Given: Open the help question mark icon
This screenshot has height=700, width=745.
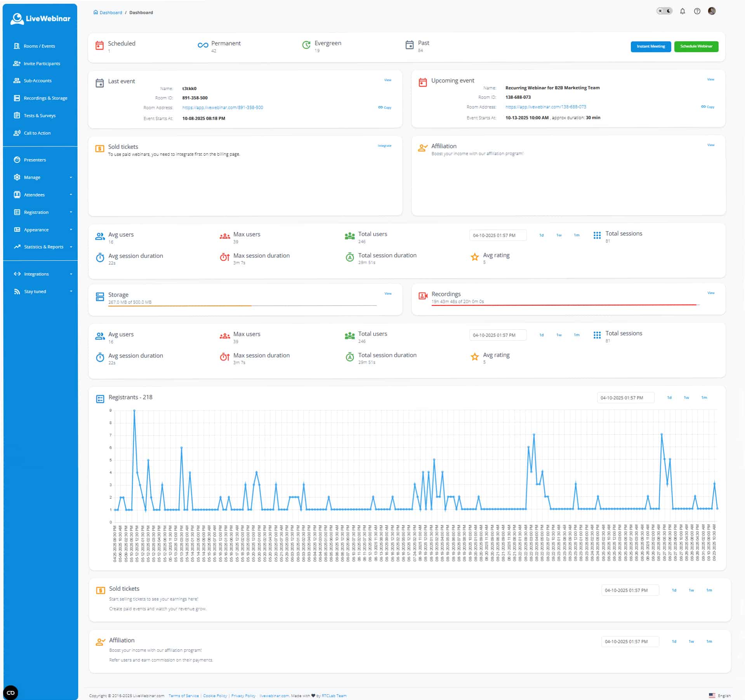Looking at the screenshot, I should [x=697, y=11].
